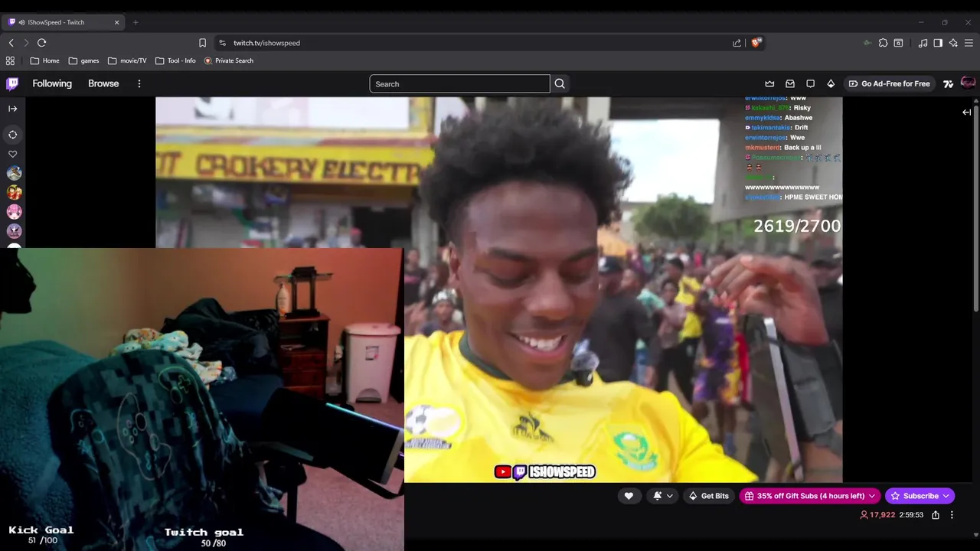Open the movie/TV bookmark folder
980x551 pixels.
(127, 60)
